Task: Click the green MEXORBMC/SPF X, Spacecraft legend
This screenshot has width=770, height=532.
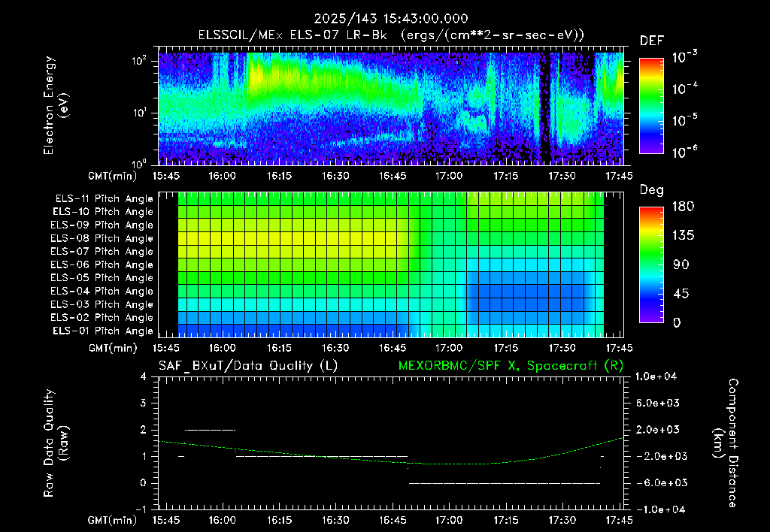Action: click(511, 366)
